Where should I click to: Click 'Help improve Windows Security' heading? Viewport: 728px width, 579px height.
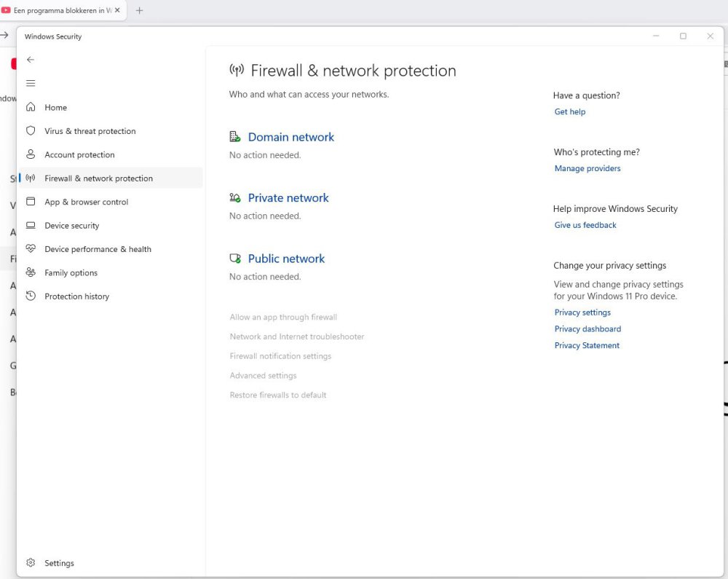click(x=615, y=208)
